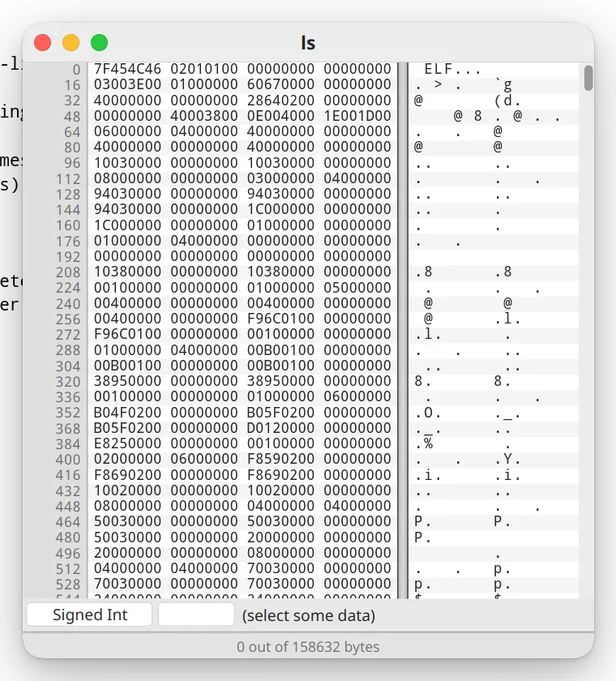The image size is (616, 681).
Task: Click line offset 464 in the gutter
Action: [68, 521]
